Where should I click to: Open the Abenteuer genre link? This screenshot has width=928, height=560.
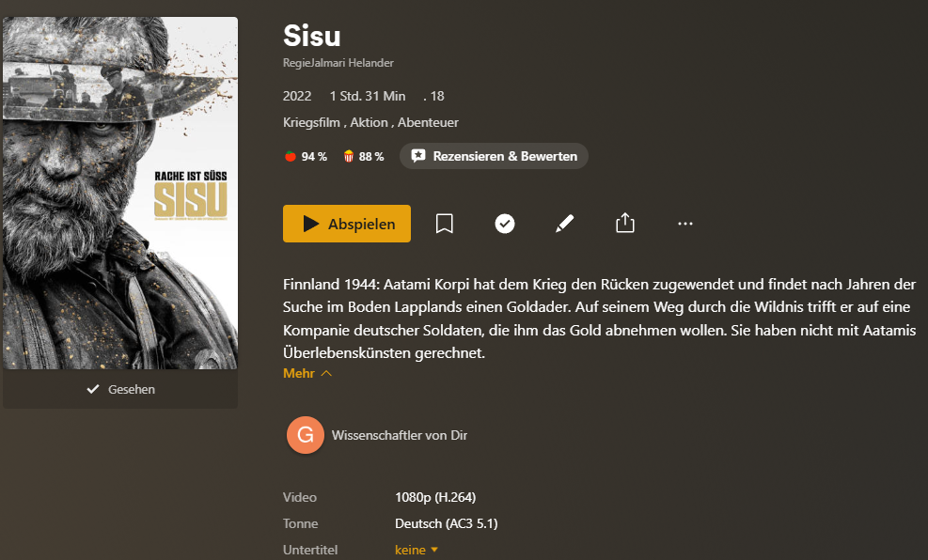428,122
